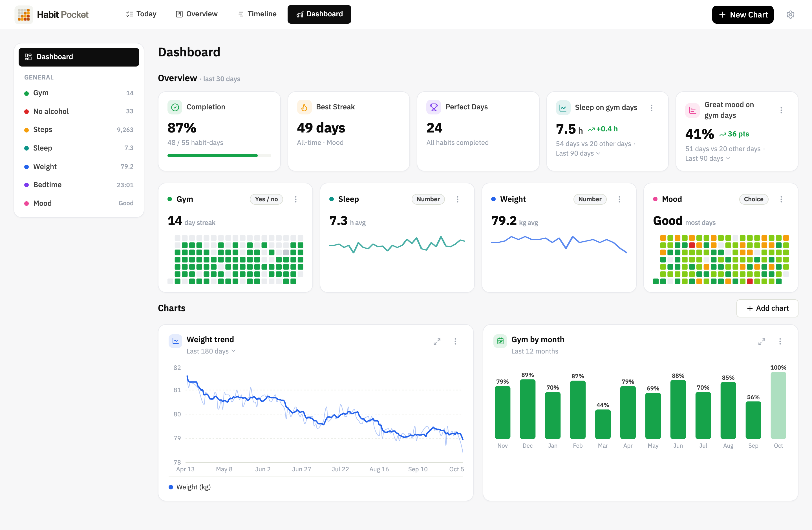The height and width of the screenshot is (530, 812).
Task: Open the No alcohol habit in sidebar
Action: point(79,112)
